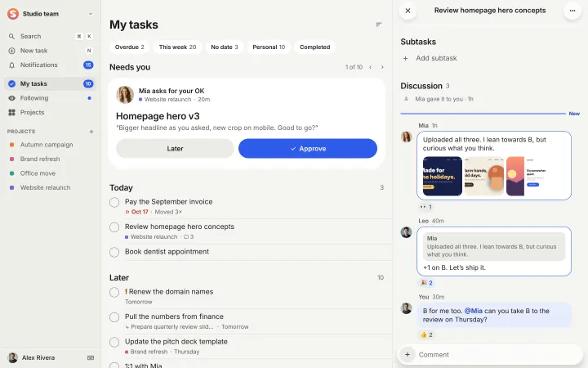This screenshot has width=588, height=368.
Task: Open the Studio team workspace dropdown chevron
Action: 91,14
